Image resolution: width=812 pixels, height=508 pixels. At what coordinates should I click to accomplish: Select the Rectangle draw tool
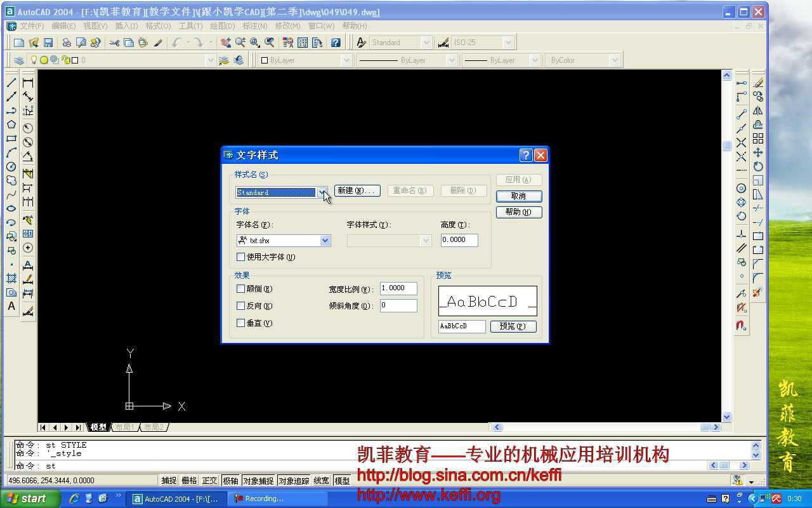click(11, 138)
